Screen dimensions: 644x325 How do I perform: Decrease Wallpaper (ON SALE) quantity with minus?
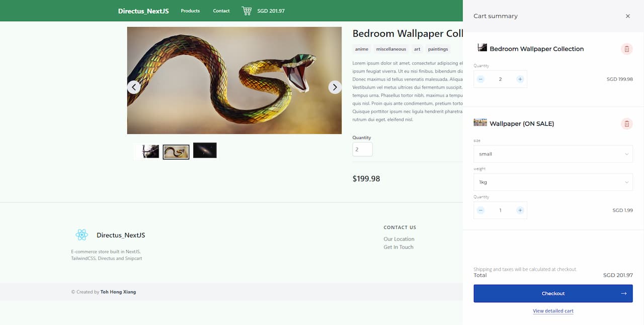pos(480,210)
